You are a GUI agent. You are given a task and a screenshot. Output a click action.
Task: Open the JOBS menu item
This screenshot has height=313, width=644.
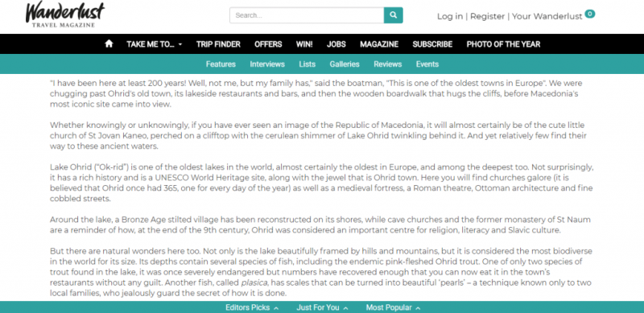point(336,44)
